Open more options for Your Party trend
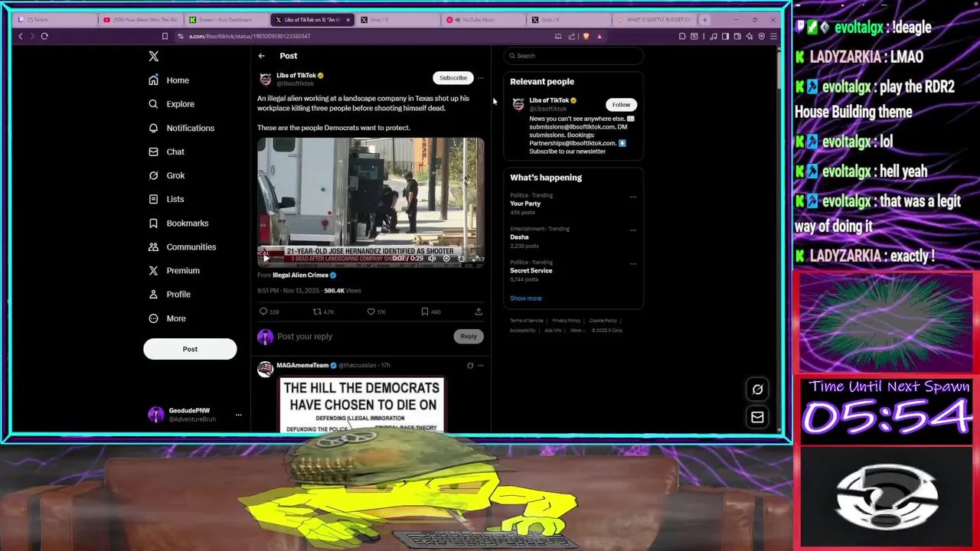The width and height of the screenshot is (980, 551). click(633, 197)
